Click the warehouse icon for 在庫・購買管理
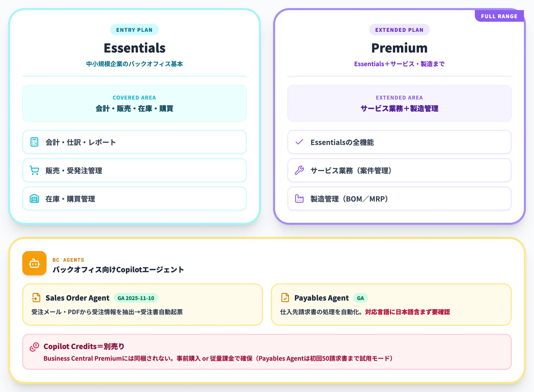Image resolution: width=534 pixels, height=392 pixels. coord(34,199)
